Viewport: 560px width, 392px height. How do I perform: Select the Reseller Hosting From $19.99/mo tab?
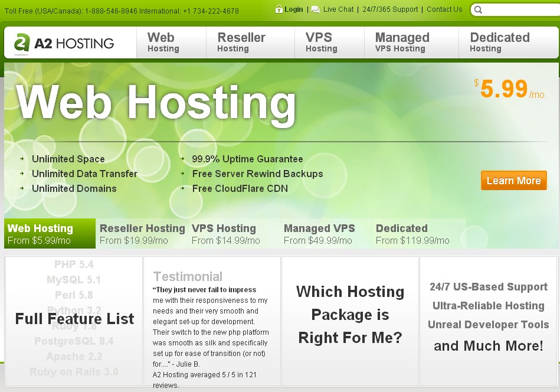(142, 233)
